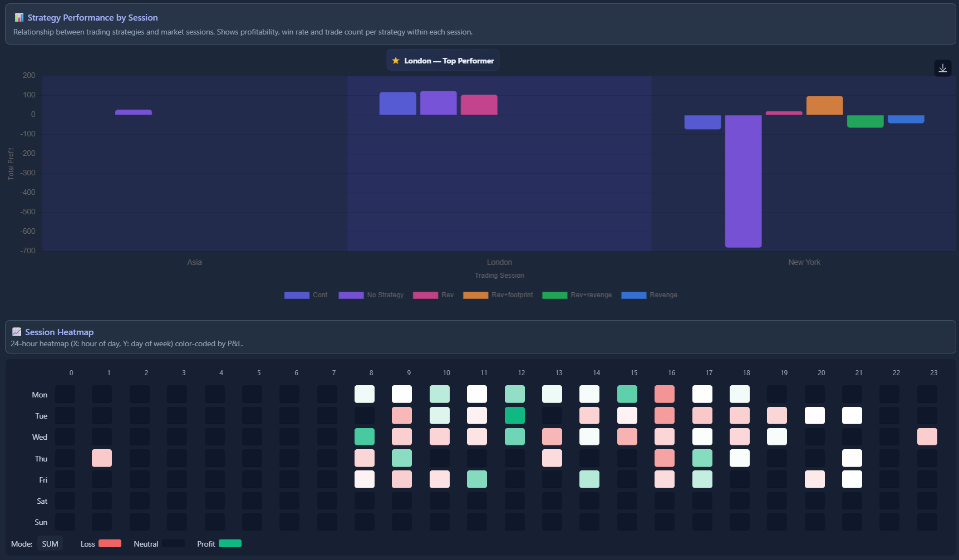This screenshot has height=560, width=959.
Task: Click the London — Top Performer badge
Action: coord(443,61)
